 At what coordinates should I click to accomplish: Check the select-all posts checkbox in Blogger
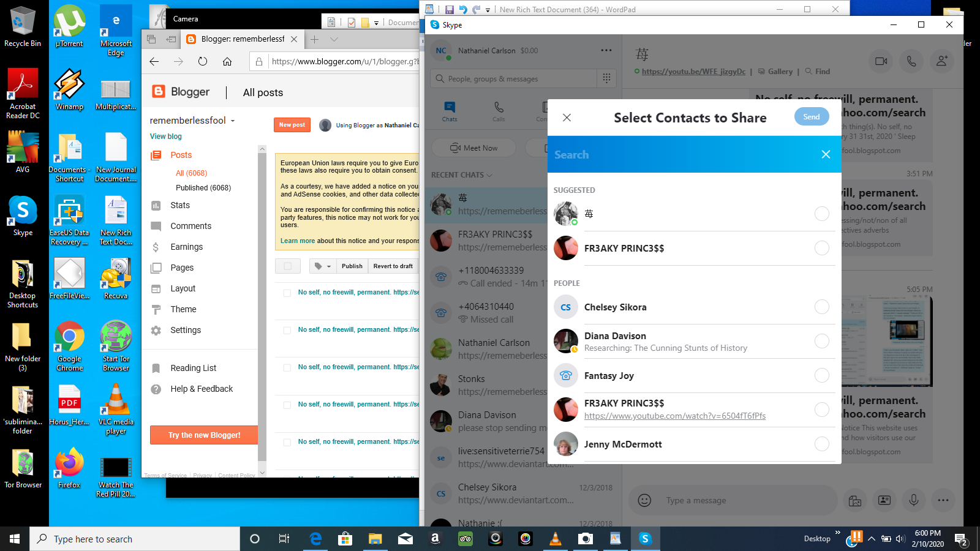click(288, 266)
